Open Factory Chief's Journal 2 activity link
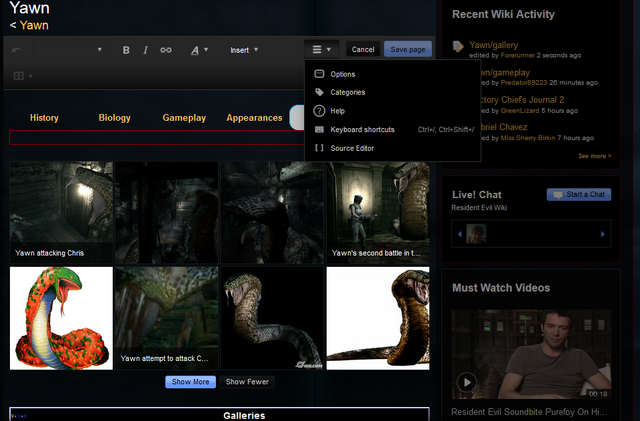 (x=522, y=100)
